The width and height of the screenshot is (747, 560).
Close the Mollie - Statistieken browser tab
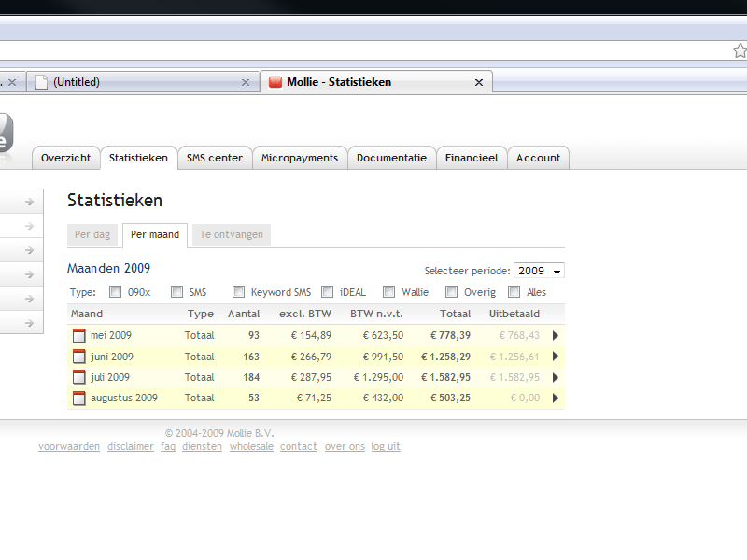pyautogui.click(x=479, y=83)
